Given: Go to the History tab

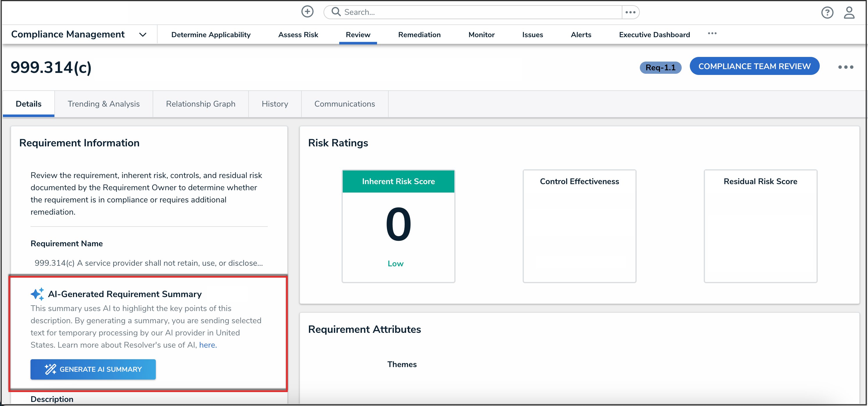Looking at the screenshot, I should point(275,104).
